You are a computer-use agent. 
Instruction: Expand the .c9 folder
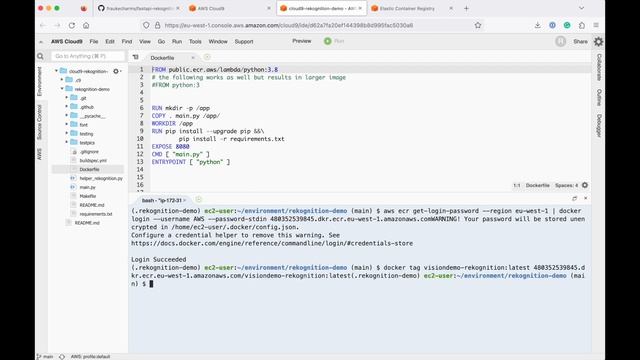pyautogui.click(x=62, y=80)
